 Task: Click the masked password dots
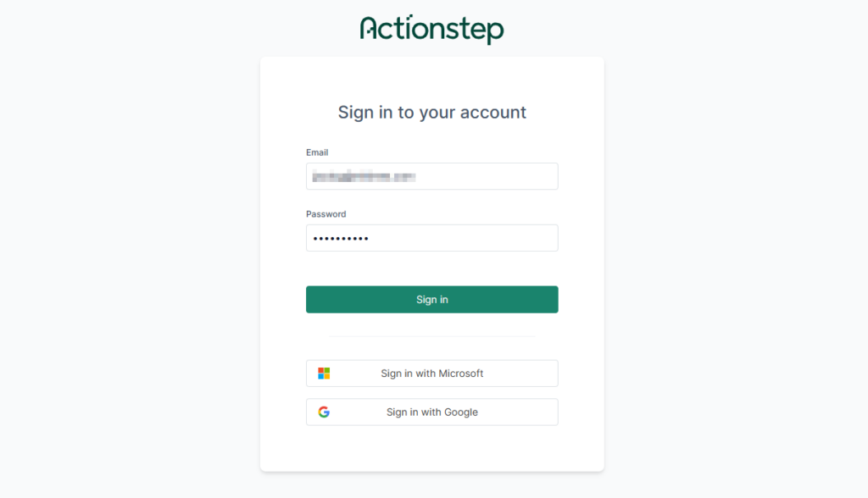coord(341,239)
